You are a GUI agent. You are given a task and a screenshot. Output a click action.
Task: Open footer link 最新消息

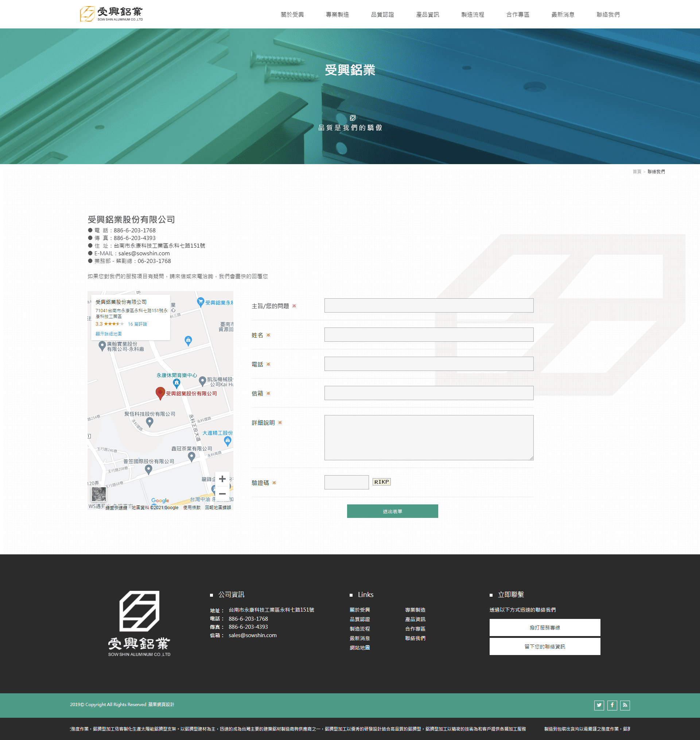click(x=360, y=638)
